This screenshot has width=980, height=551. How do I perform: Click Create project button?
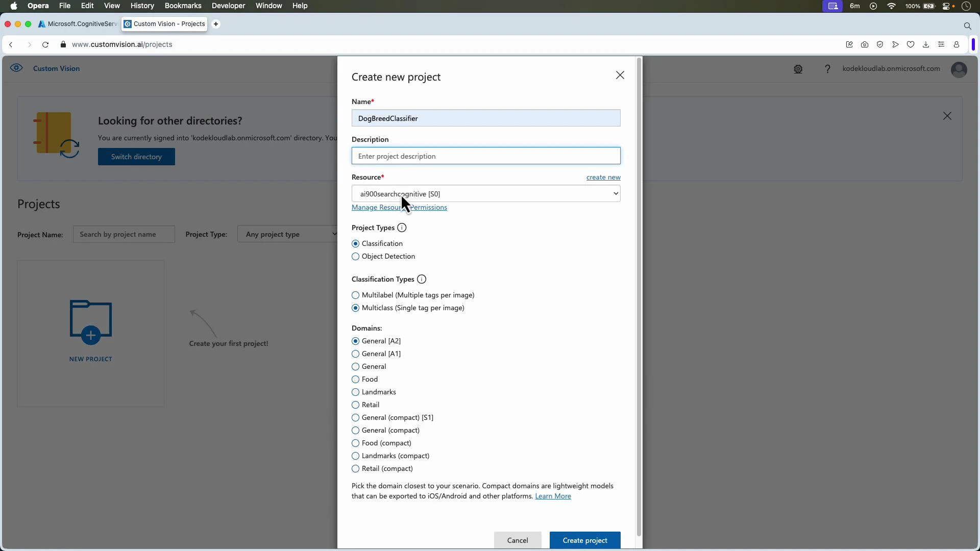tap(585, 541)
